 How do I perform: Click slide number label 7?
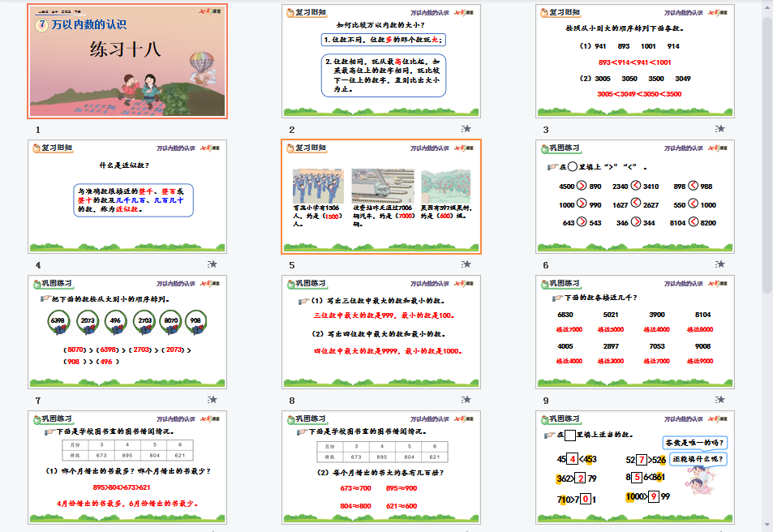coord(38,401)
